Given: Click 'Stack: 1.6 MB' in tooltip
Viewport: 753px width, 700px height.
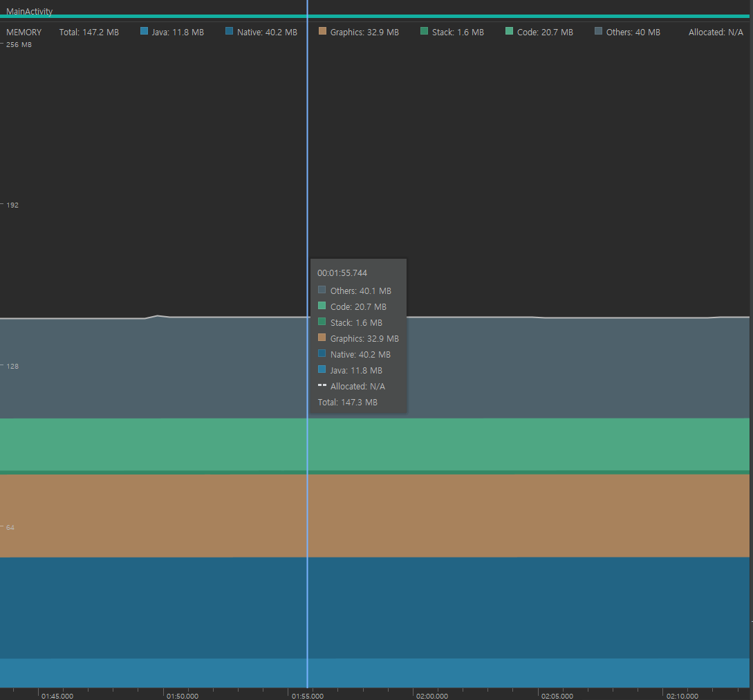Looking at the screenshot, I should [x=356, y=322].
